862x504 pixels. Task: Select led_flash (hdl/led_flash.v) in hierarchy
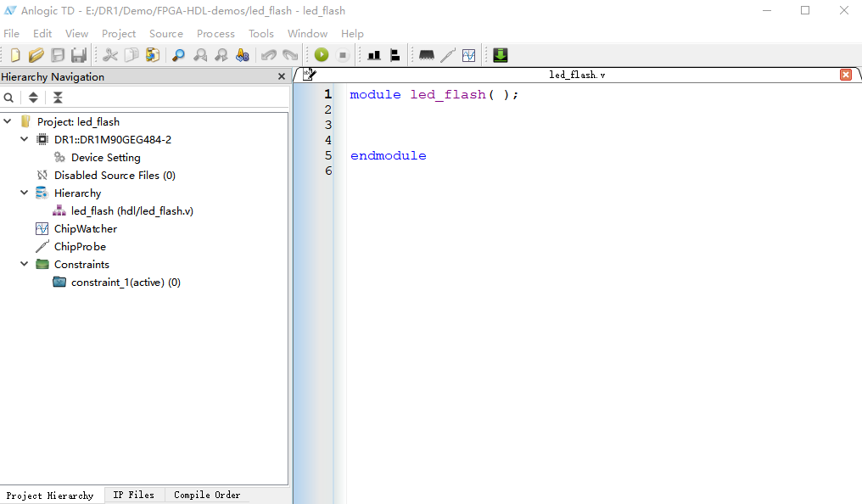(132, 211)
